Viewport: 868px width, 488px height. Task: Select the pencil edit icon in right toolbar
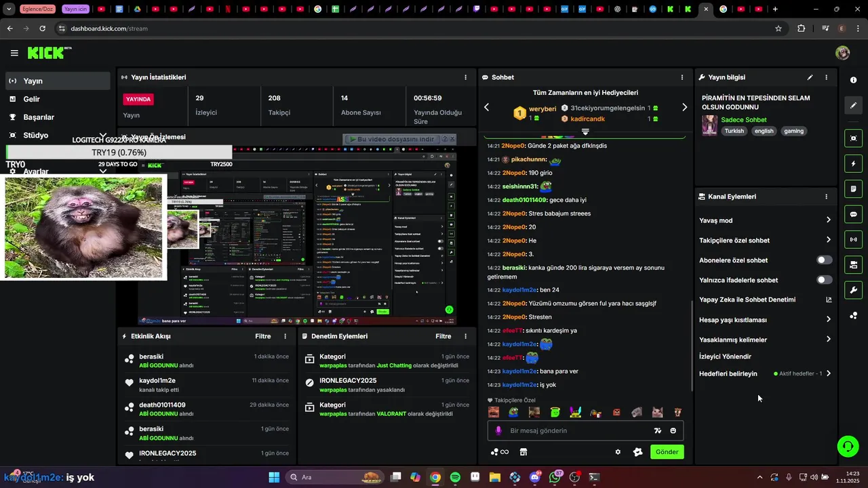(853, 105)
